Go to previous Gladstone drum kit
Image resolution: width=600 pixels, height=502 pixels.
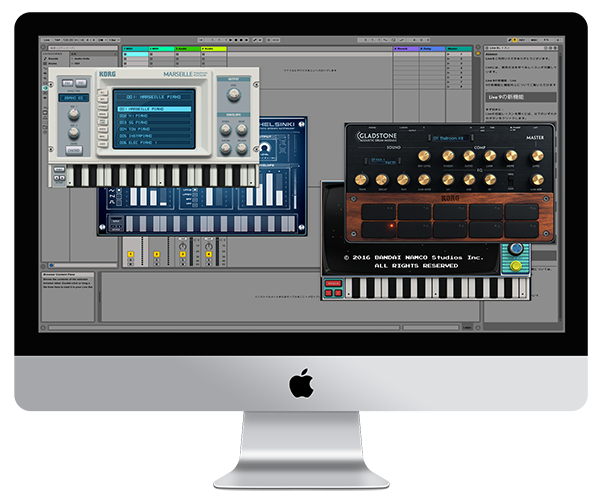pyautogui.click(x=428, y=138)
